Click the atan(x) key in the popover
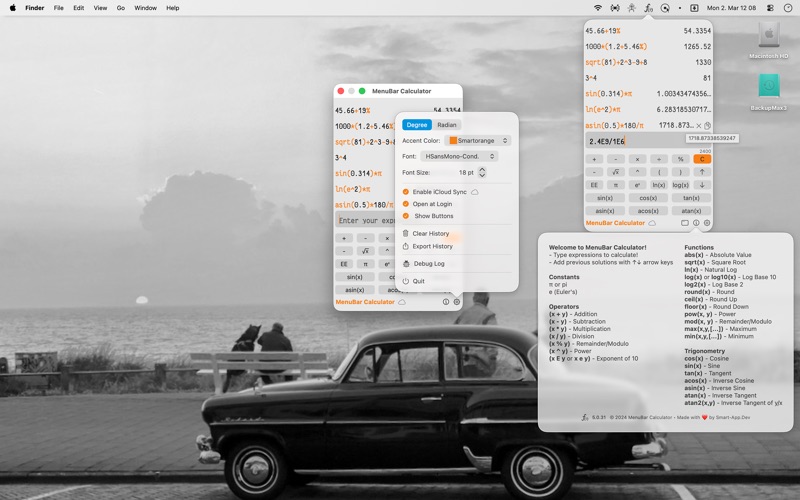Viewport: 800px width, 500px height. point(691,211)
